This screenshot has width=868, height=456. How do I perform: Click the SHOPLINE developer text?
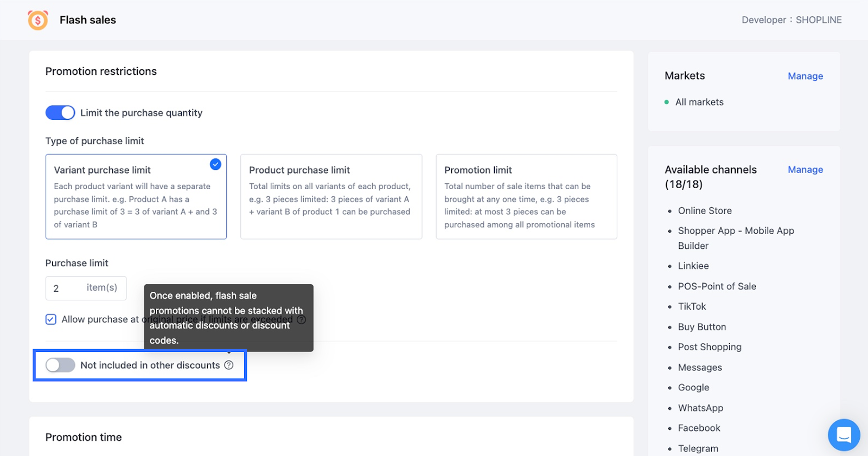tap(819, 20)
